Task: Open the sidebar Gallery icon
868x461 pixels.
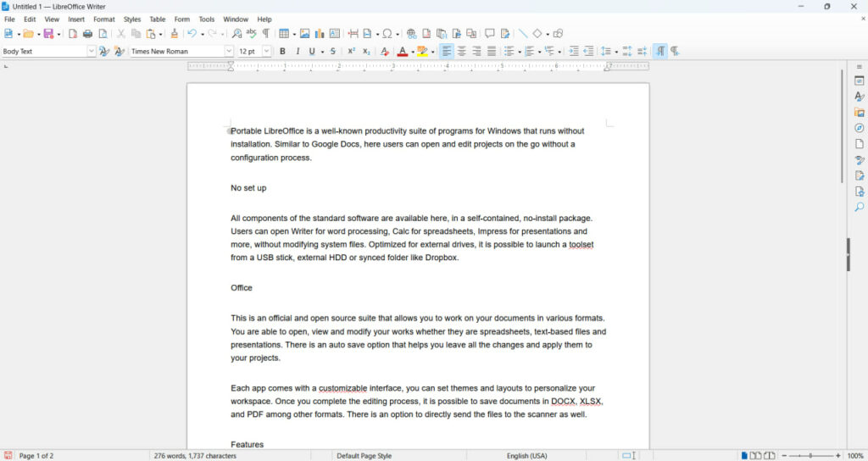Action: (860, 113)
